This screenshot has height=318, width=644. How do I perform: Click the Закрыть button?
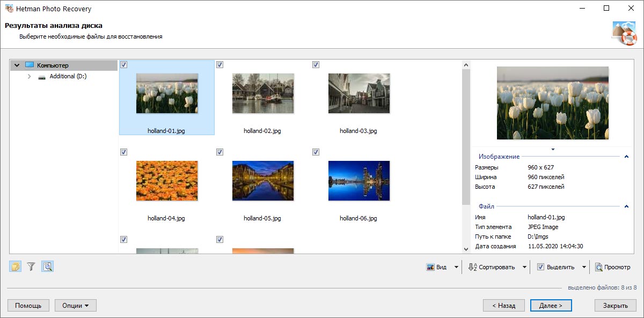tap(615, 306)
